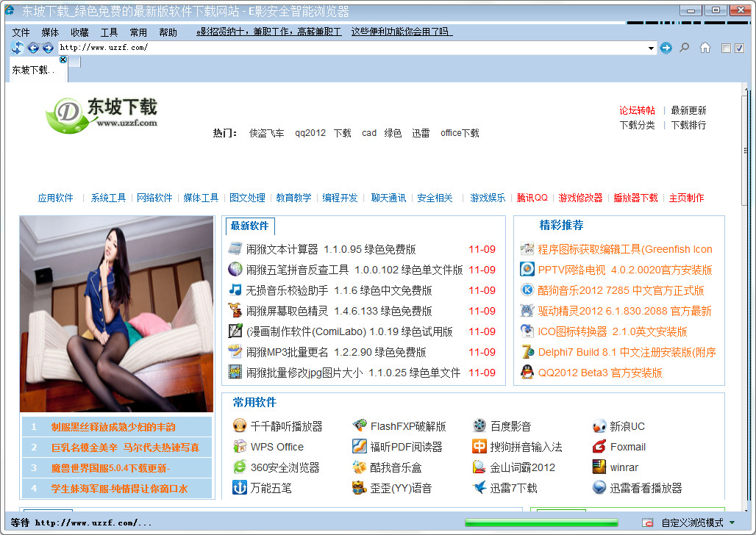Open the 收藏 menu
This screenshot has width=756, height=535.
tap(79, 32)
